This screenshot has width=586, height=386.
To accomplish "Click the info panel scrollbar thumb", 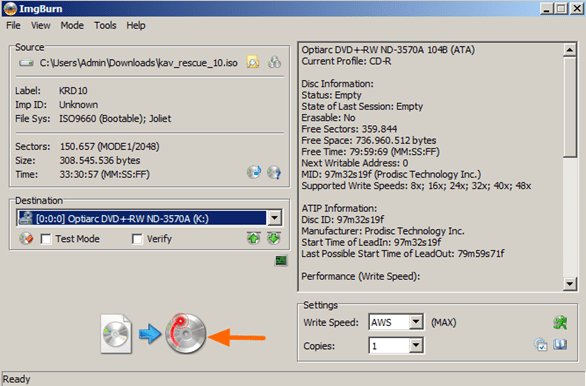I will [x=570, y=107].
